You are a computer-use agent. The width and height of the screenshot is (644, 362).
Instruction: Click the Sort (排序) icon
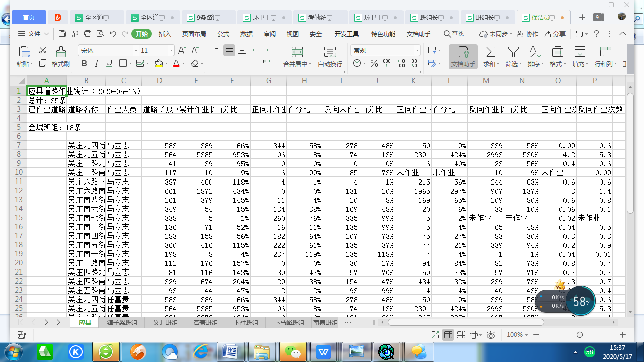[x=535, y=52]
